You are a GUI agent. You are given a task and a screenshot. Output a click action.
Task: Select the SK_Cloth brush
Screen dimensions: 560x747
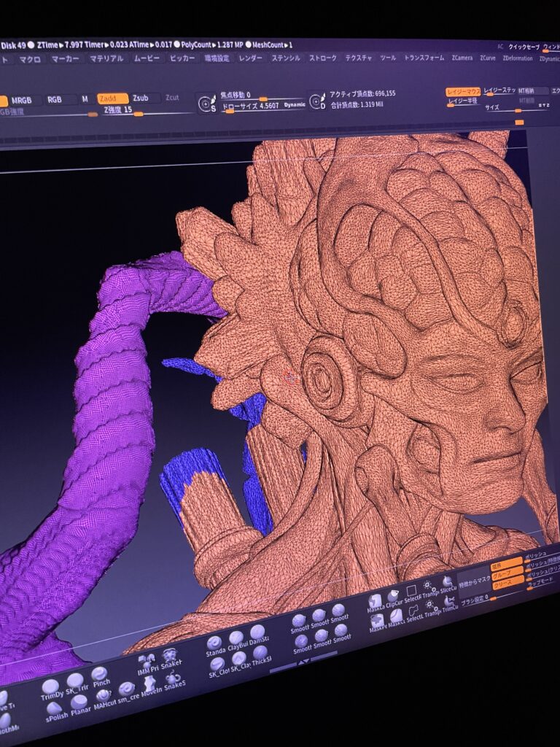coord(219,669)
